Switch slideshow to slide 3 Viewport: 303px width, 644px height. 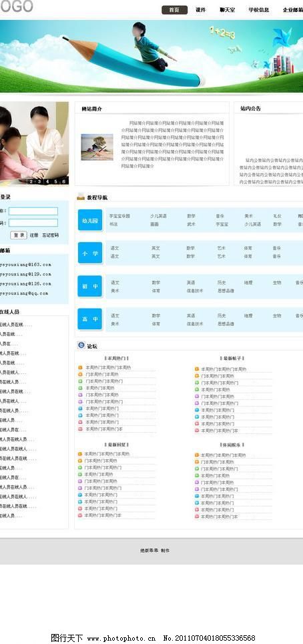tap(40, 181)
